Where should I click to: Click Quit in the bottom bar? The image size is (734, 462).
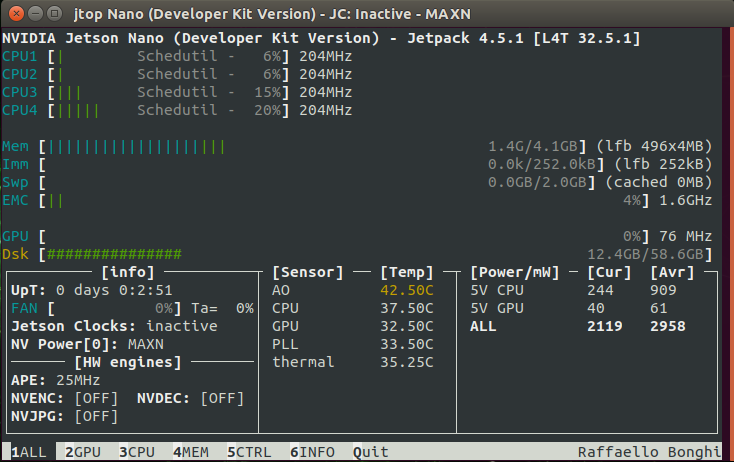[370, 452]
